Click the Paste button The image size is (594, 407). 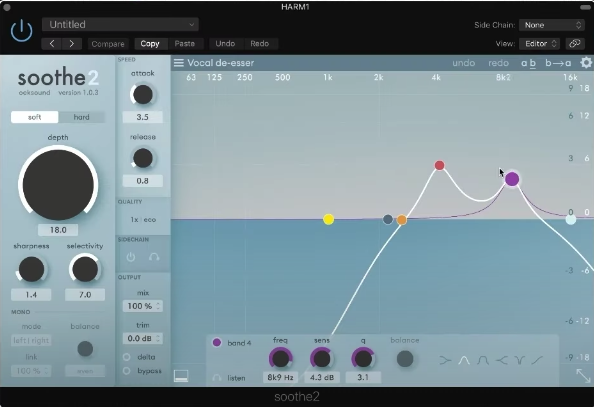185,44
